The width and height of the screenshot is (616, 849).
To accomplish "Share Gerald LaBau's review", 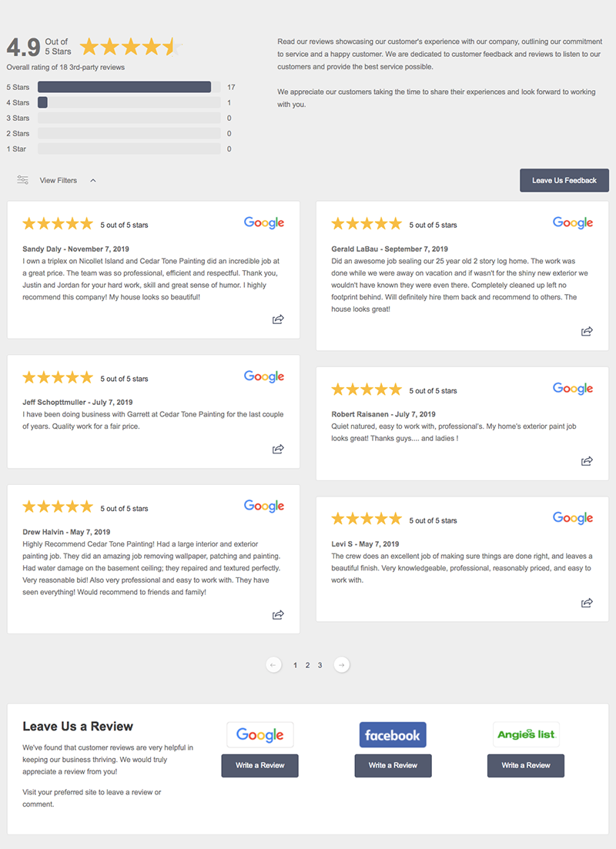I will click(x=587, y=331).
